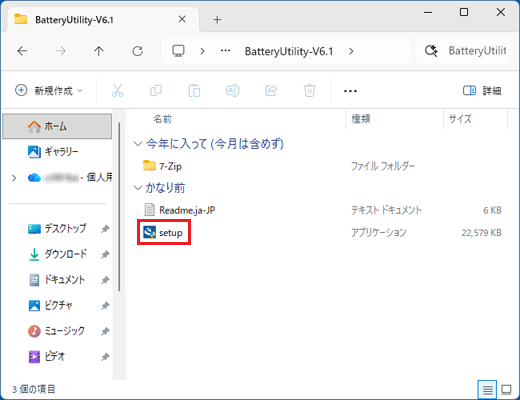520x400 pixels.
Task: Sort by サイズ column header
Action: [460, 119]
